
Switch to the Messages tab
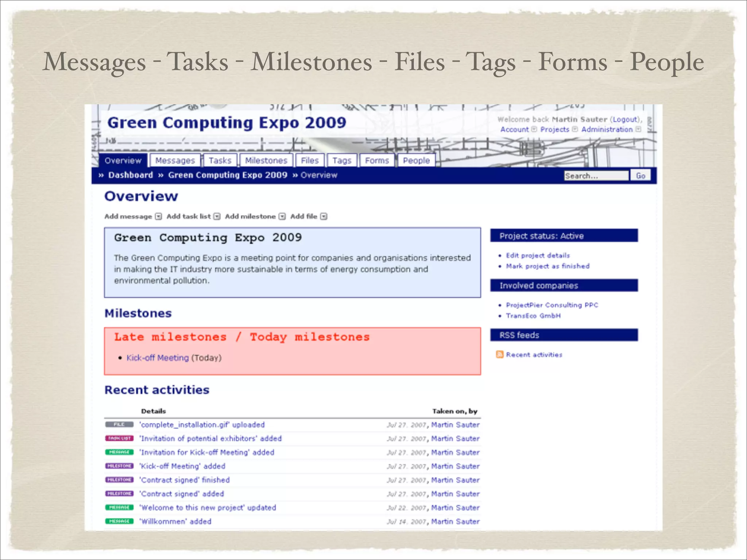pos(175,160)
